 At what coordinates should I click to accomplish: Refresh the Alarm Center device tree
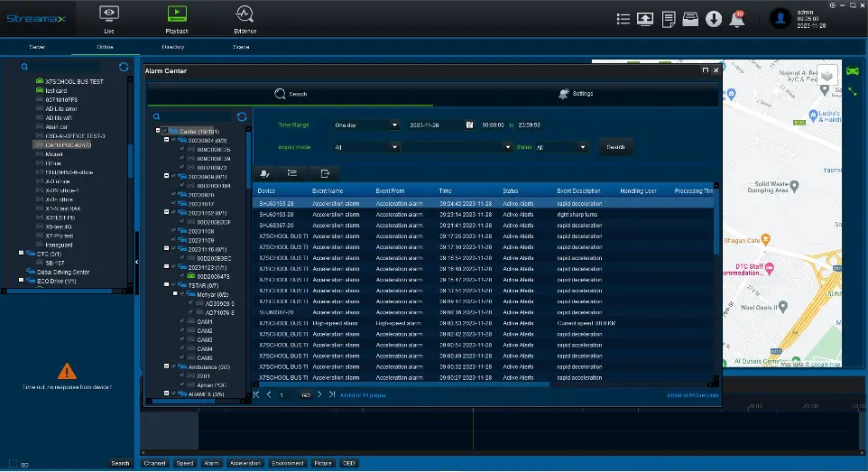tap(242, 116)
